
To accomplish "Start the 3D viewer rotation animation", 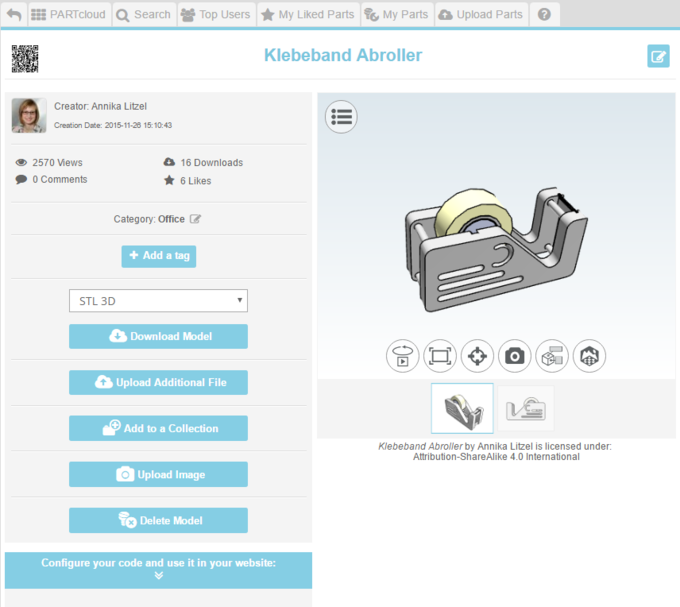I will point(402,356).
